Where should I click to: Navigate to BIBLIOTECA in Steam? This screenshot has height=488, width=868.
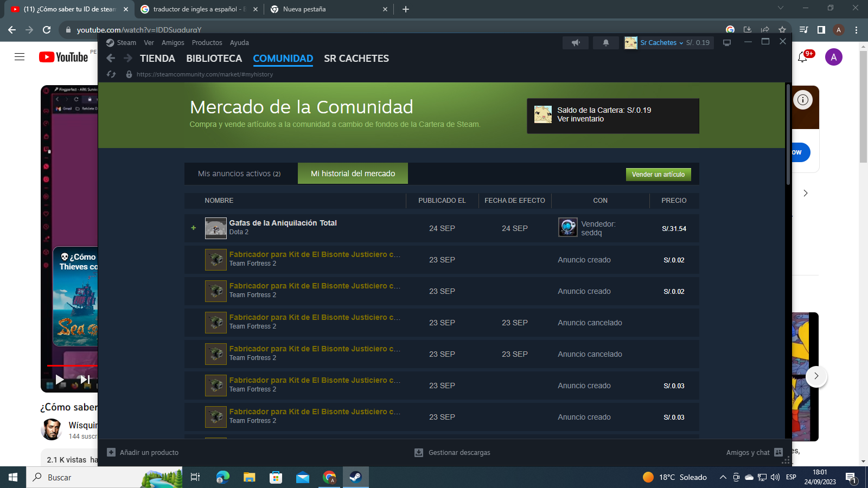(214, 58)
